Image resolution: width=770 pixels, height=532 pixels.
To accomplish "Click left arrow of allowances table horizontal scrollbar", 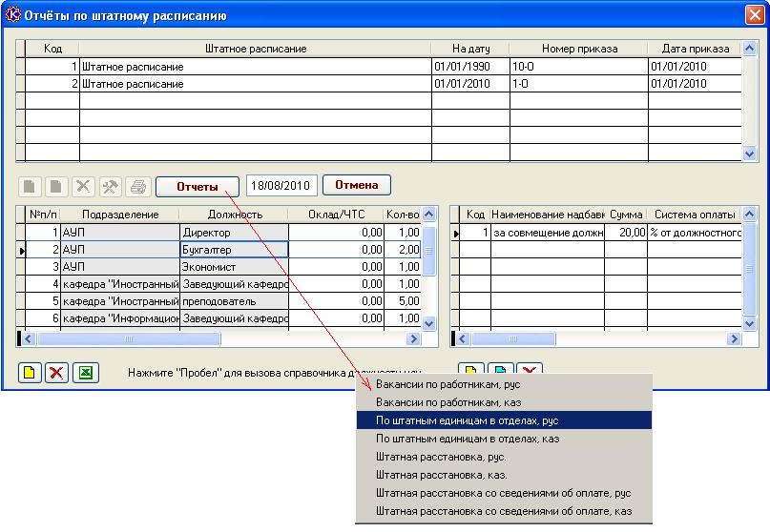I will coord(463,339).
